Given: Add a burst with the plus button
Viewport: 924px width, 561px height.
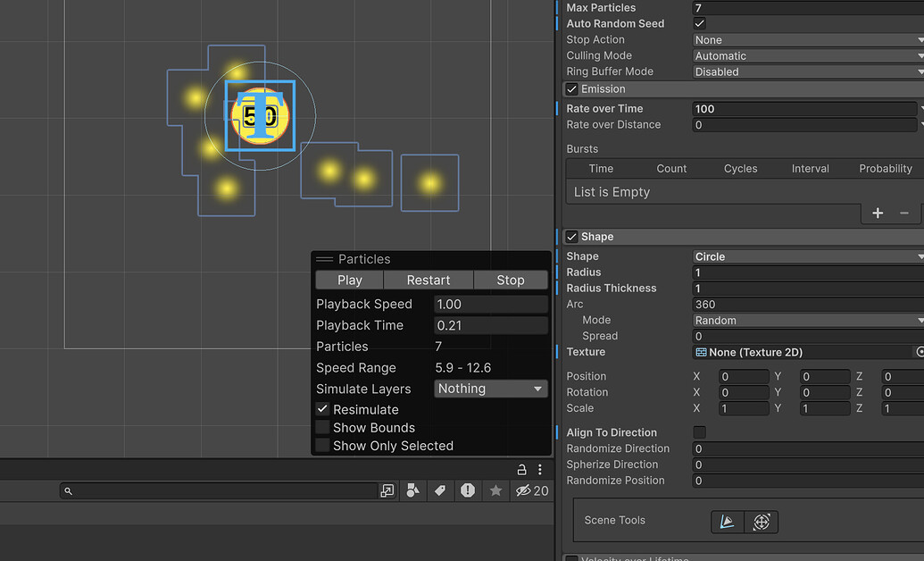Looking at the screenshot, I should [878, 214].
